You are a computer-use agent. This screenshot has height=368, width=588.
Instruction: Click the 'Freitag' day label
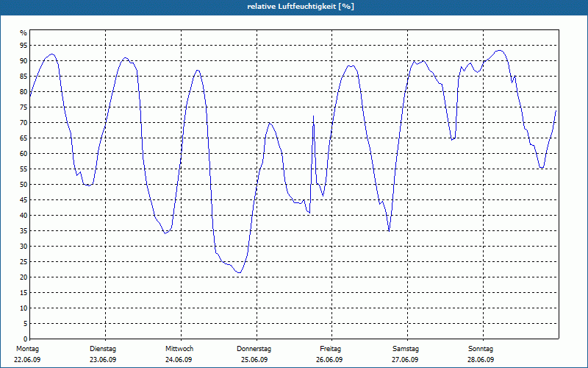(330, 349)
